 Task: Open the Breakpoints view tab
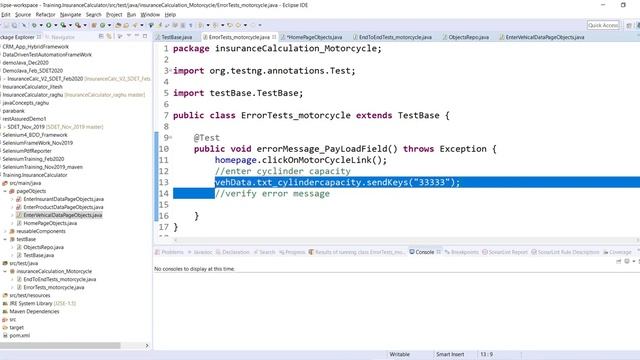(x=461, y=252)
